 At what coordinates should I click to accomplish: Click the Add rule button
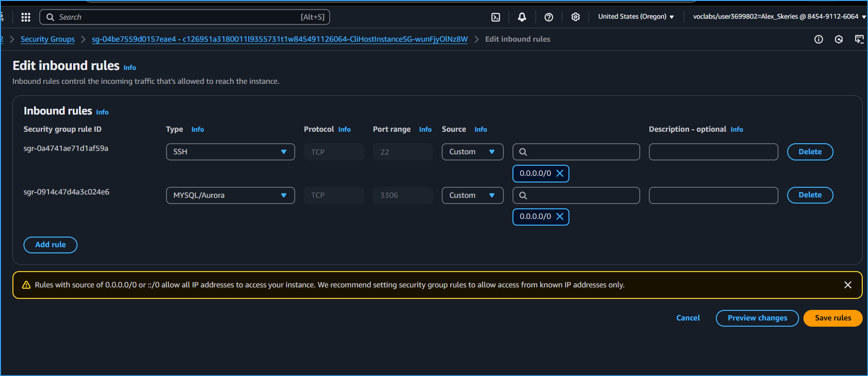coord(50,245)
